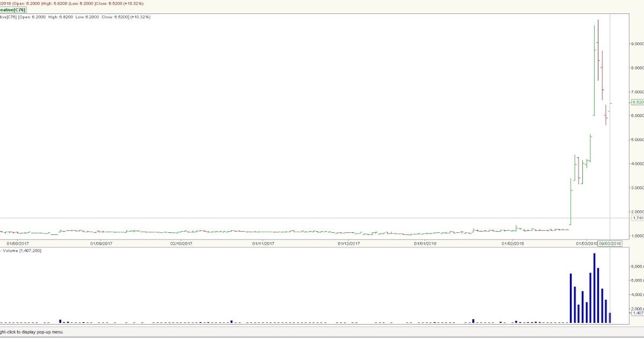This screenshot has height=338, width=644.
Task: Click the 01/08/2017 date axis label
Action: point(17,243)
